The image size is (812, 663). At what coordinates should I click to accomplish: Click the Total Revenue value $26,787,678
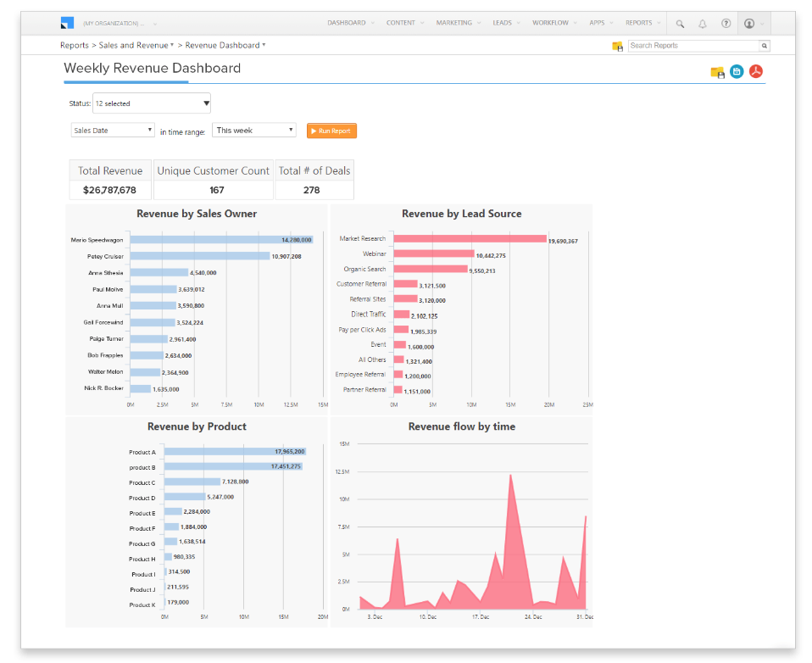(110, 190)
